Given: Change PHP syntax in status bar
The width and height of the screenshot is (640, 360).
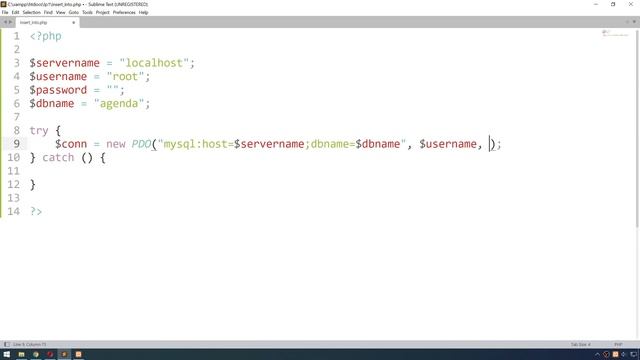Looking at the screenshot, I should pos(618,344).
